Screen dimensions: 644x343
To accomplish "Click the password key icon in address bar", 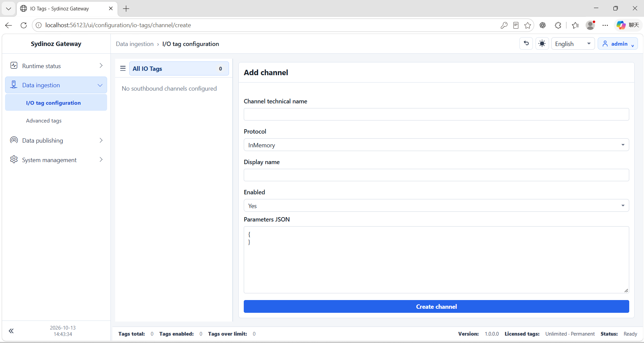I will (504, 25).
